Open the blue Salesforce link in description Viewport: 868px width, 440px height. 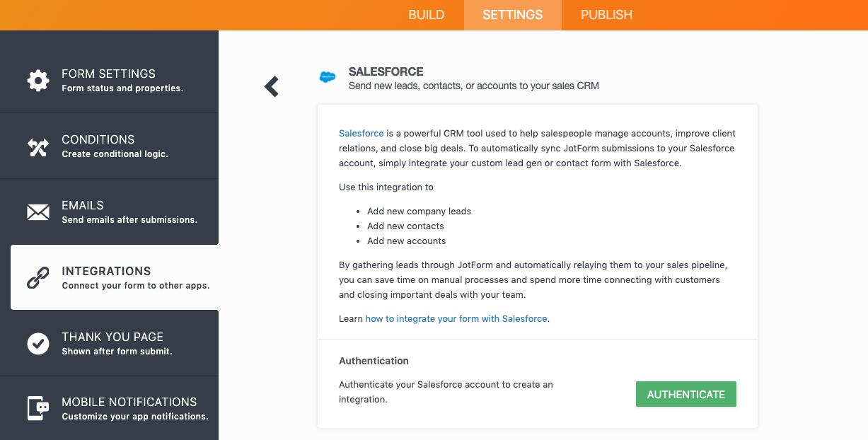(x=361, y=133)
